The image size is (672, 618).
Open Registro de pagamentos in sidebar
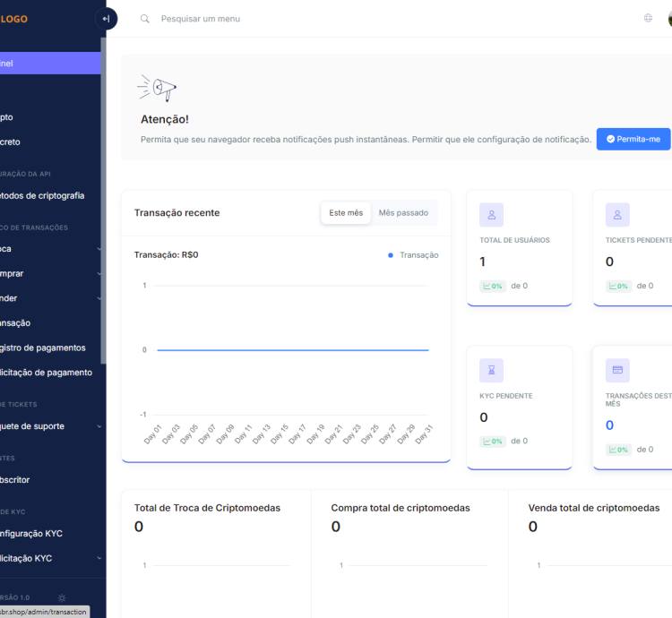click(43, 348)
